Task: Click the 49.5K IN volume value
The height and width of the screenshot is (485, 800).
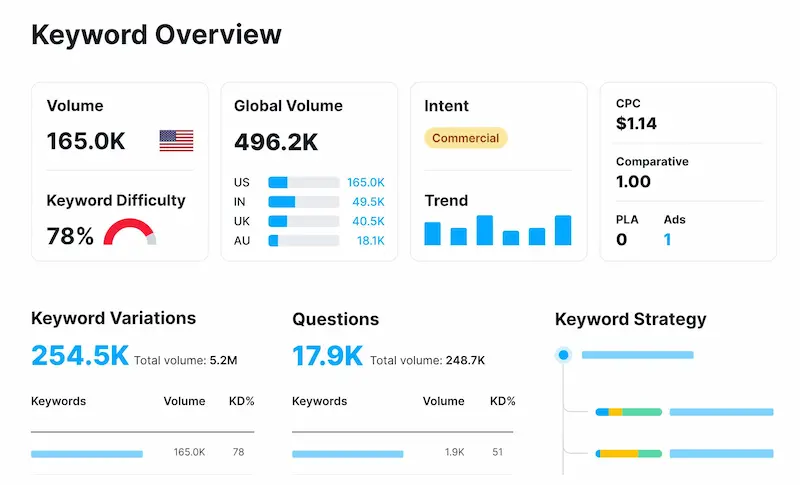Action: click(x=368, y=201)
